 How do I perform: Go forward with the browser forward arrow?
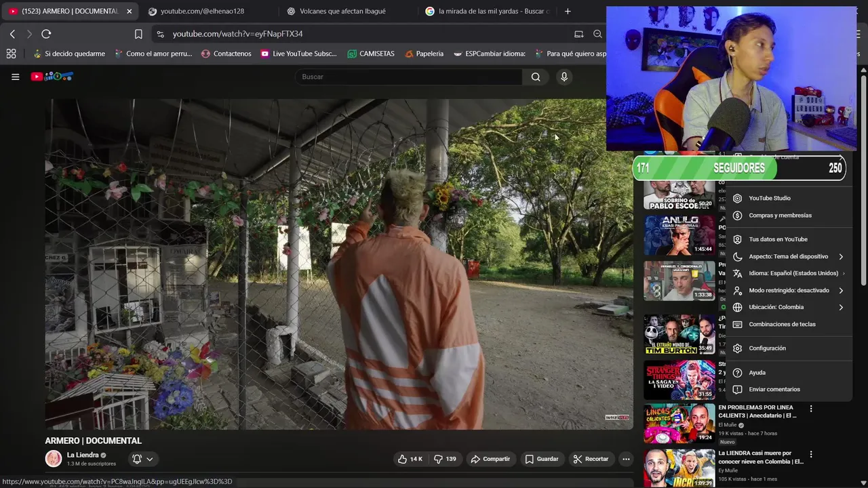pyautogui.click(x=28, y=34)
